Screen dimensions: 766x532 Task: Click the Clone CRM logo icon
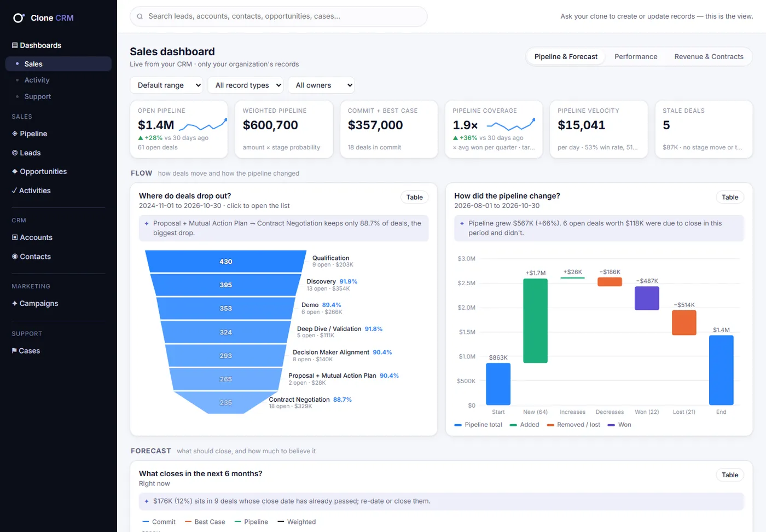[x=19, y=18]
